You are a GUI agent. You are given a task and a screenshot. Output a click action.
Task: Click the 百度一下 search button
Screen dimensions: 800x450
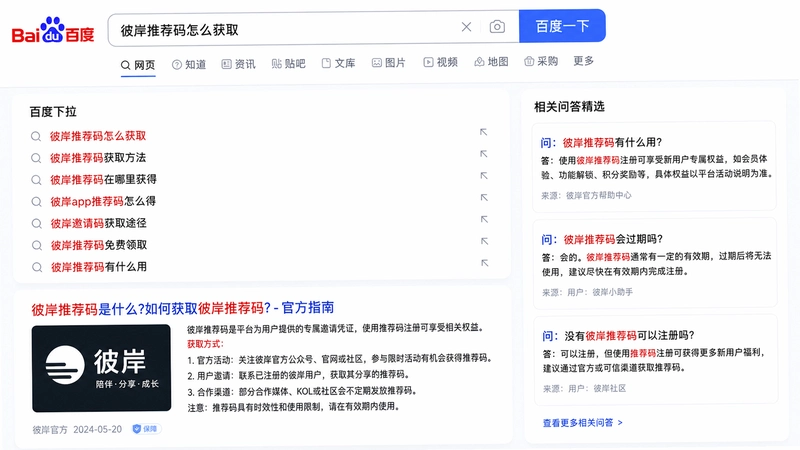coord(562,26)
